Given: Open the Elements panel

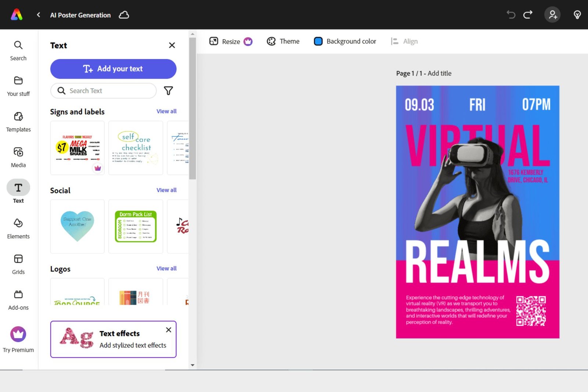Looking at the screenshot, I should (18, 229).
